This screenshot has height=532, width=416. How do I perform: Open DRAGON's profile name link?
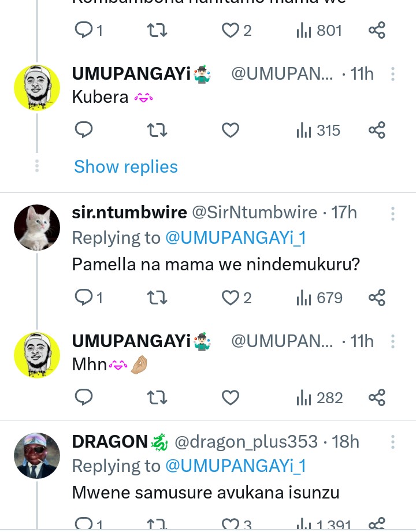click(x=110, y=442)
